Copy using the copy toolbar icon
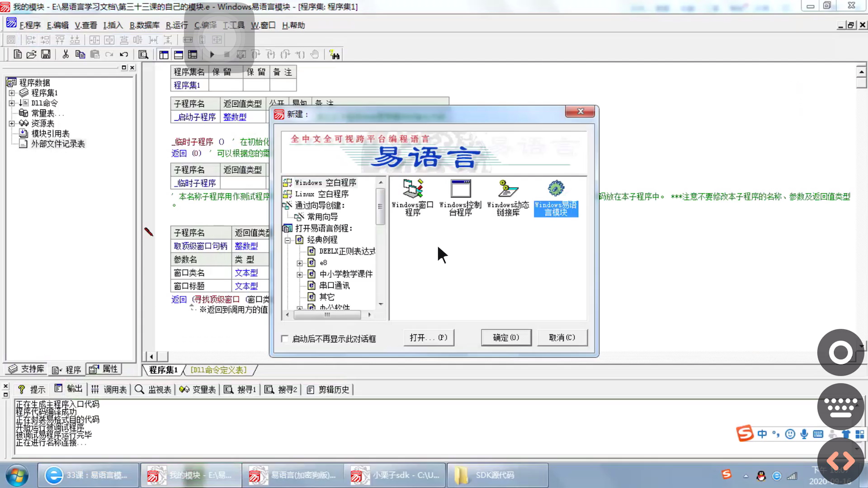The height and width of the screenshot is (488, 868). (x=80, y=54)
